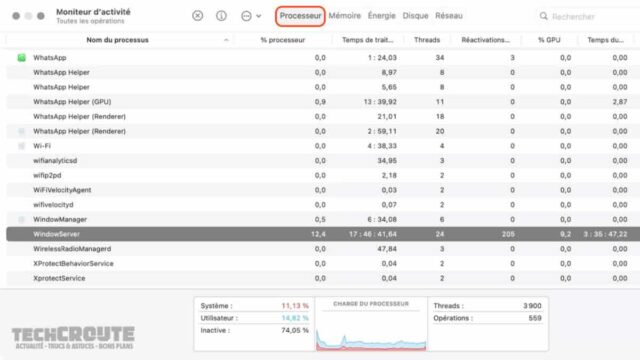
Task: Click the stop process X icon
Action: [x=198, y=16]
